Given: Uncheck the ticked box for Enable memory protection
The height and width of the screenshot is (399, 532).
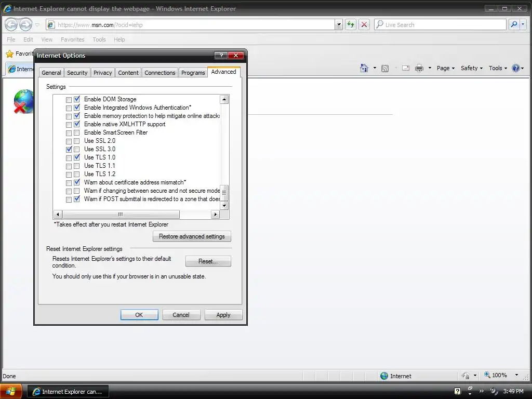Looking at the screenshot, I should (77, 116).
